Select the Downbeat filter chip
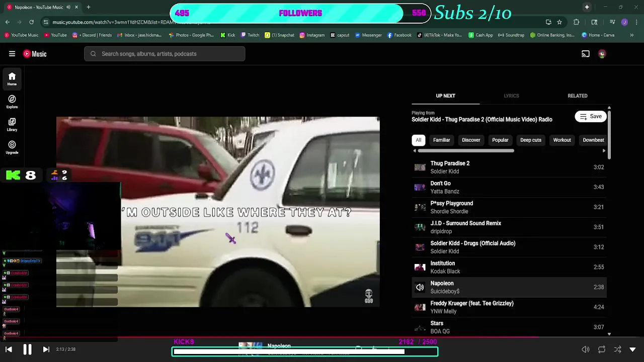This screenshot has width=644, height=362. pos(593,140)
